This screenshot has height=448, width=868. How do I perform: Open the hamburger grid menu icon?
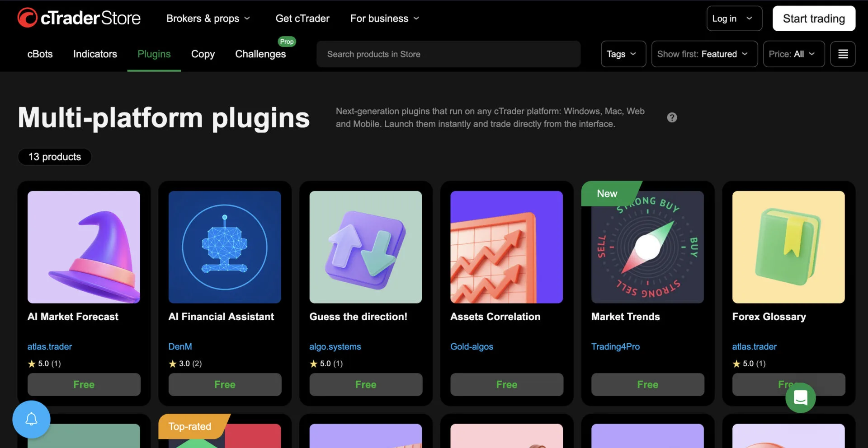coord(843,54)
